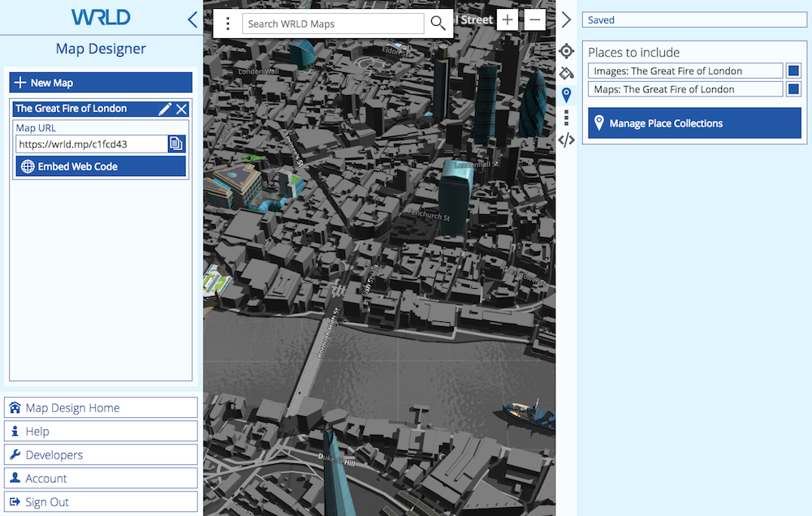812x516 pixels.
Task: Click the pencil icon to rename the map
Action: point(165,109)
